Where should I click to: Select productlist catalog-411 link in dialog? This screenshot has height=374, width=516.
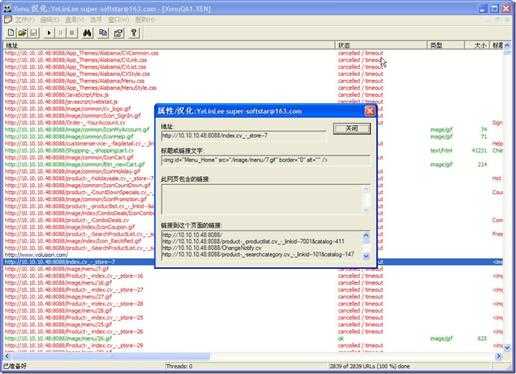click(253, 241)
